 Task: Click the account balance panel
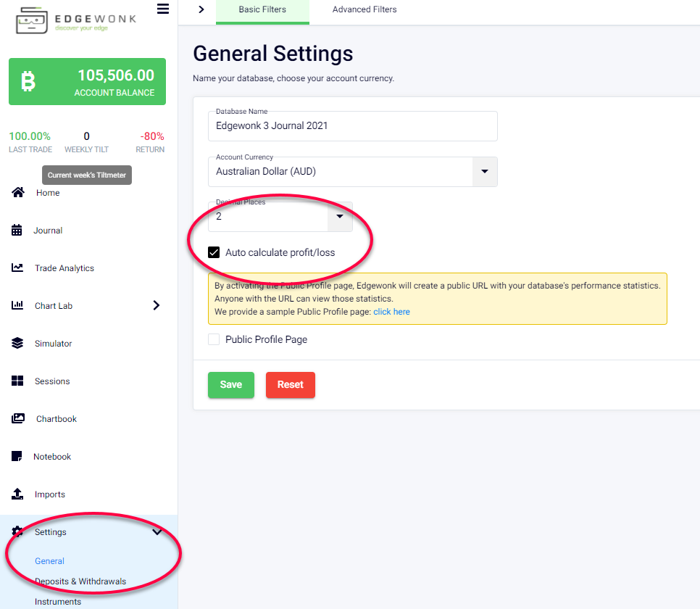point(88,81)
